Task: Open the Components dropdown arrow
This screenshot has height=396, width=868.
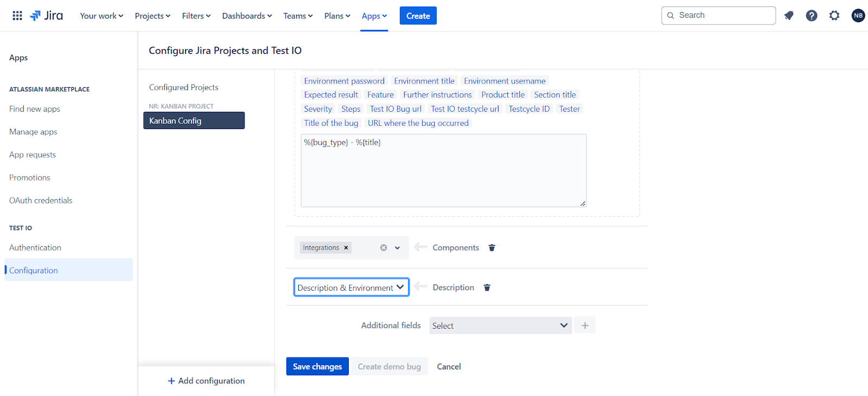Action: (x=398, y=248)
